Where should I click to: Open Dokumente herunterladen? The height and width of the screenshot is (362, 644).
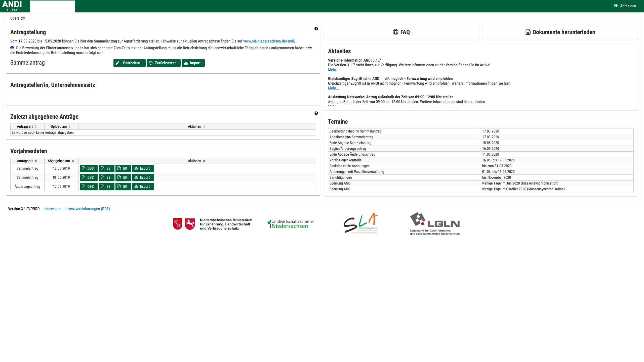pyautogui.click(x=560, y=32)
